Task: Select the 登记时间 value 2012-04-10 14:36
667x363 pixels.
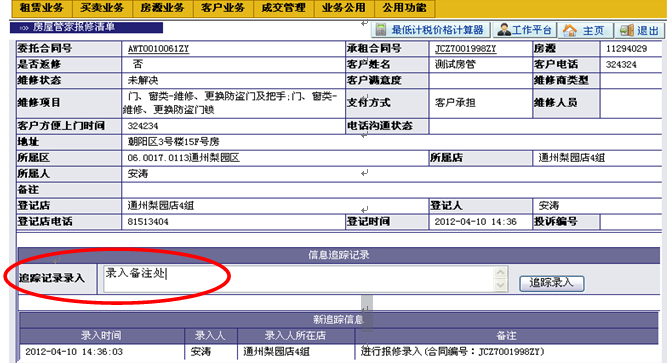Action: 476,222
